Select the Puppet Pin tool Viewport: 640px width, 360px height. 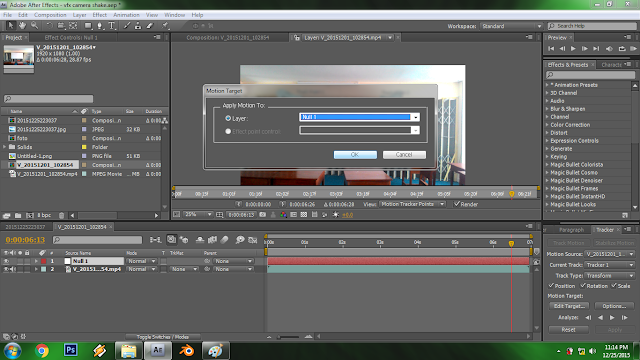(x=165, y=26)
